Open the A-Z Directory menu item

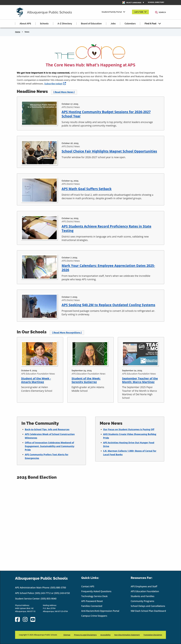coord(65,23)
